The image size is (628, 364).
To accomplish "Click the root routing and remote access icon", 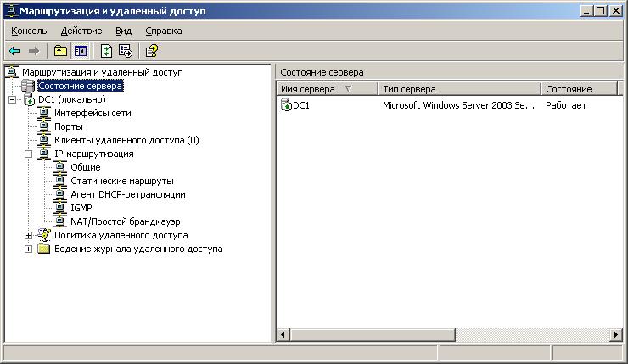I will [12, 72].
